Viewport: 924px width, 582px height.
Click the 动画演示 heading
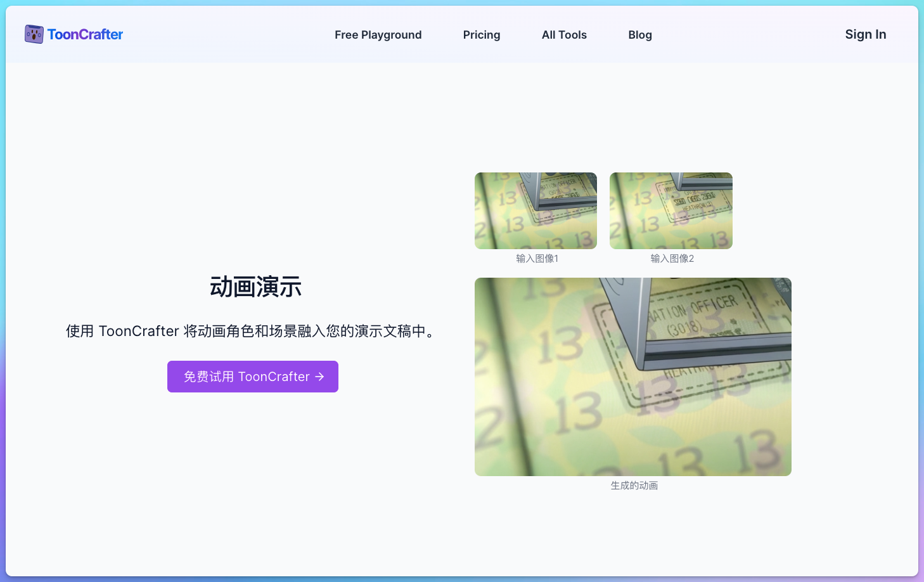click(255, 287)
